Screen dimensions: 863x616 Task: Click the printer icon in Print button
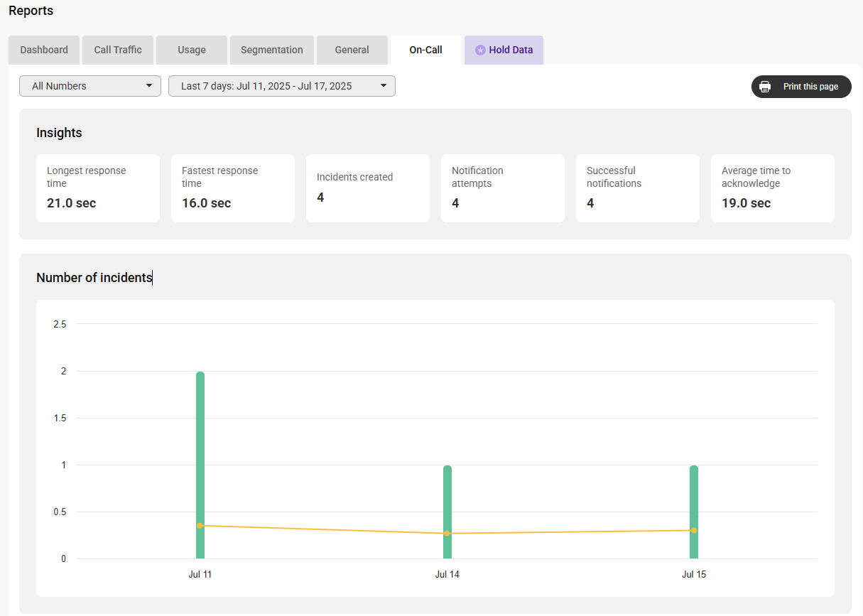click(x=765, y=87)
